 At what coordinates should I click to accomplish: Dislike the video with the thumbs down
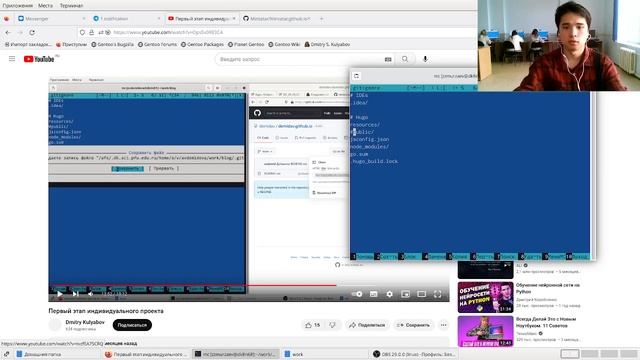pyautogui.click(x=333, y=325)
